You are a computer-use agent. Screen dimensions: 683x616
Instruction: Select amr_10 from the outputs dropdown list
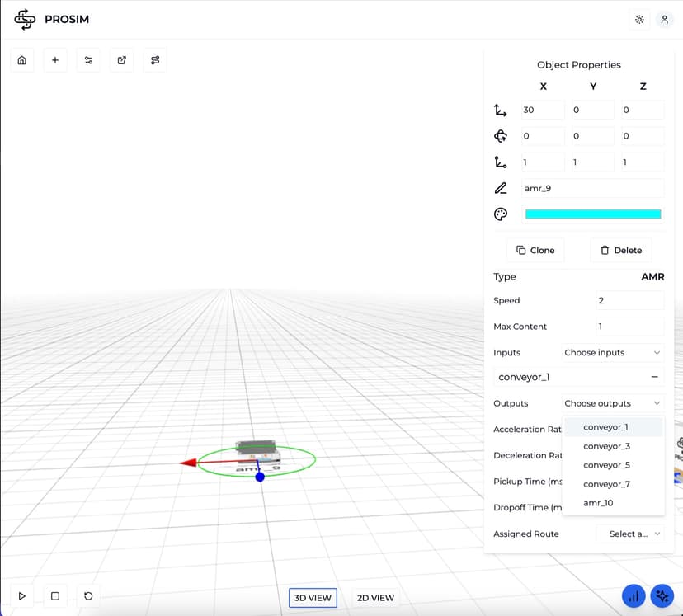tap(598, 502)
